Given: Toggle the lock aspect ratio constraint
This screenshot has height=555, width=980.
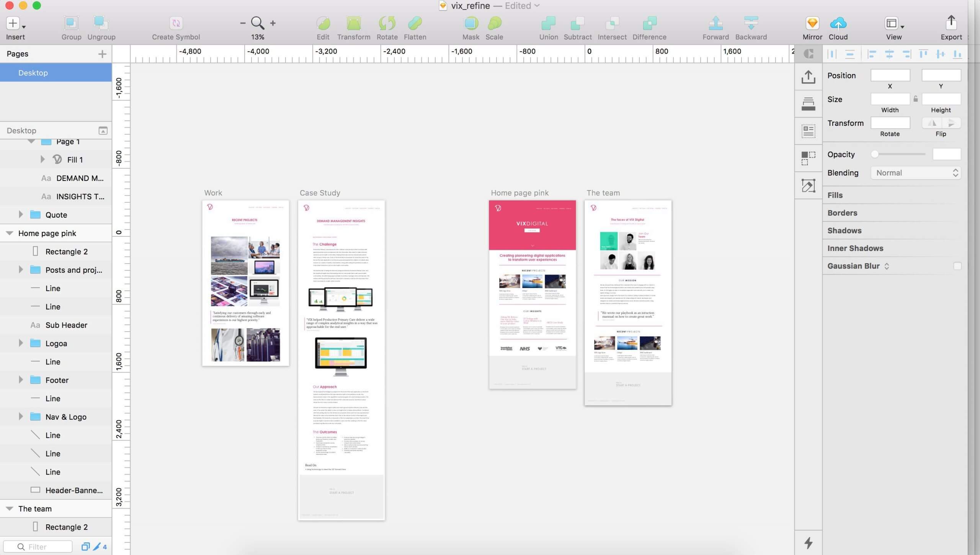Looking at the screenshot, I should (916, 99).
